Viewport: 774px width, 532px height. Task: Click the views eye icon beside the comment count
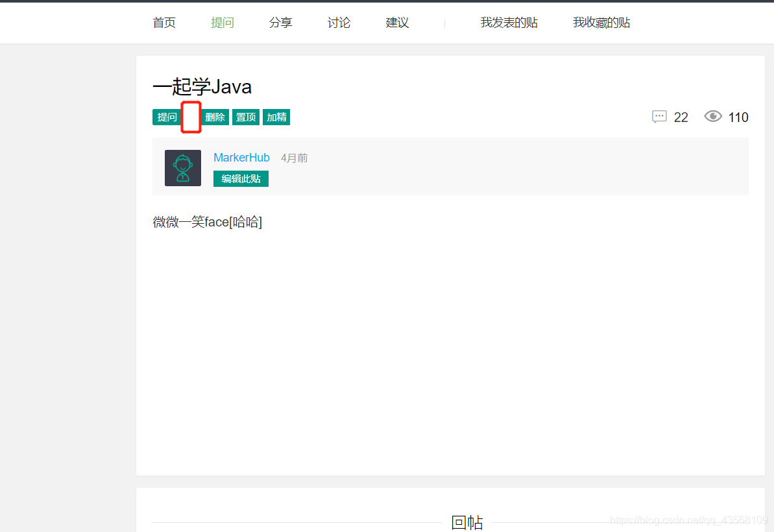(712, 116)
